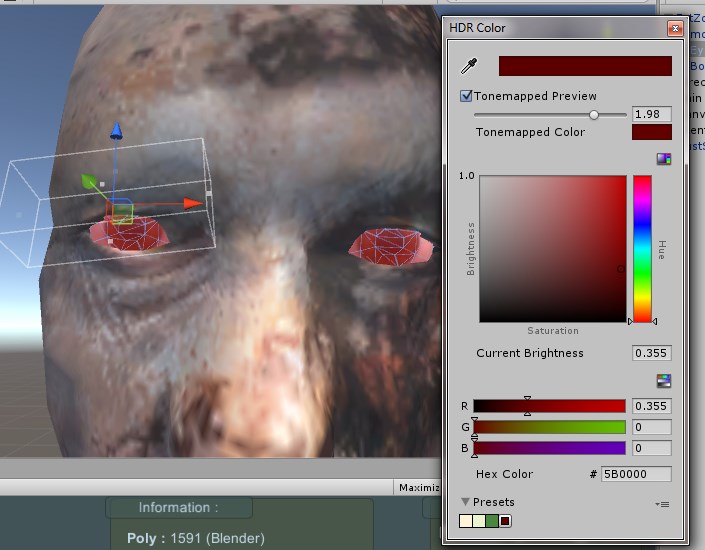Screen dimensions: 705x550
Task: Open the presets options menu
Action: tap(664, 503)
